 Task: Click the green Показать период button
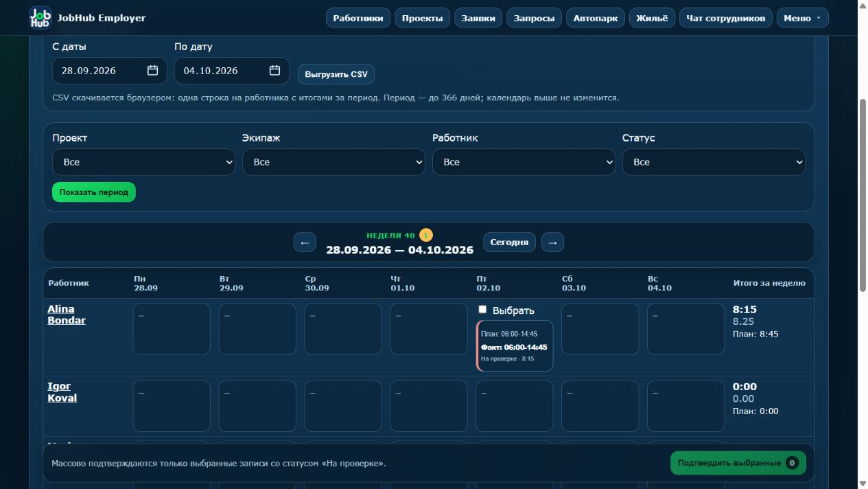coord(94,192)
